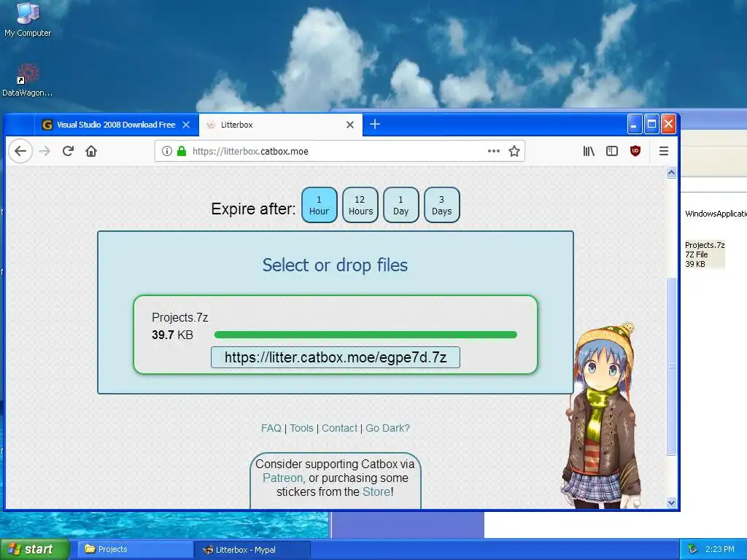Open the hamburger application menu

click(x=664, y=151)
